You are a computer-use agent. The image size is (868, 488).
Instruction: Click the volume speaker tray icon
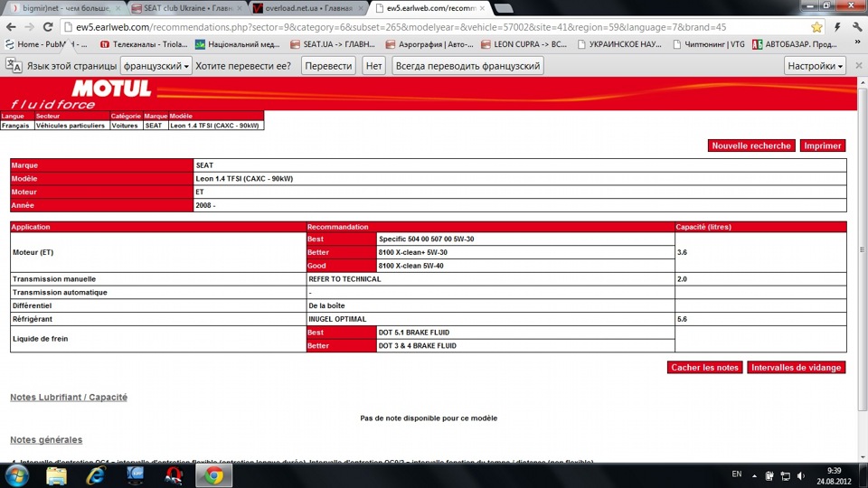pos(801,476)
